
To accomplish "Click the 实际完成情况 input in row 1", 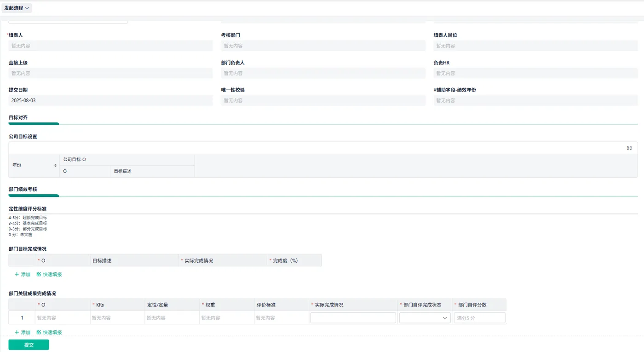I will [353, 318].
